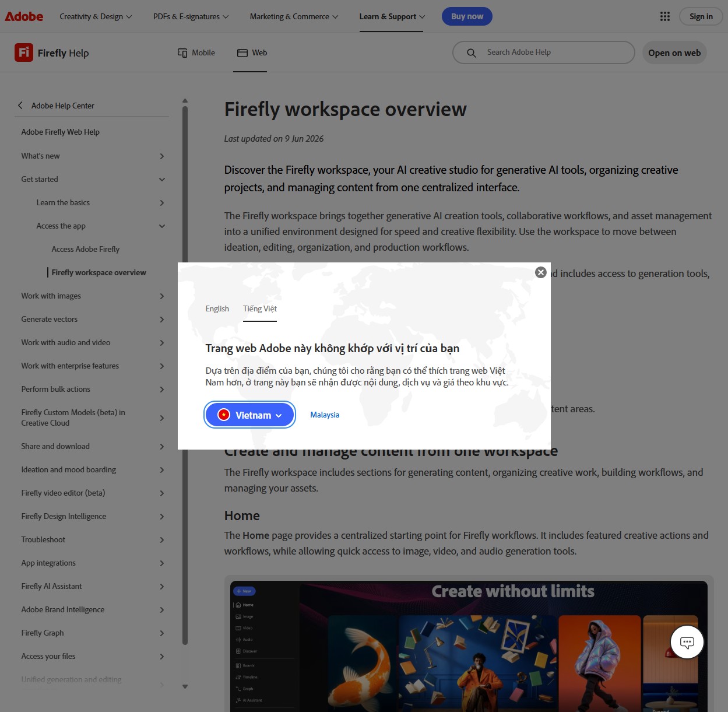Select Firefly workspace overview item
This screenshot has height=712, width=728.
point(99,272)
